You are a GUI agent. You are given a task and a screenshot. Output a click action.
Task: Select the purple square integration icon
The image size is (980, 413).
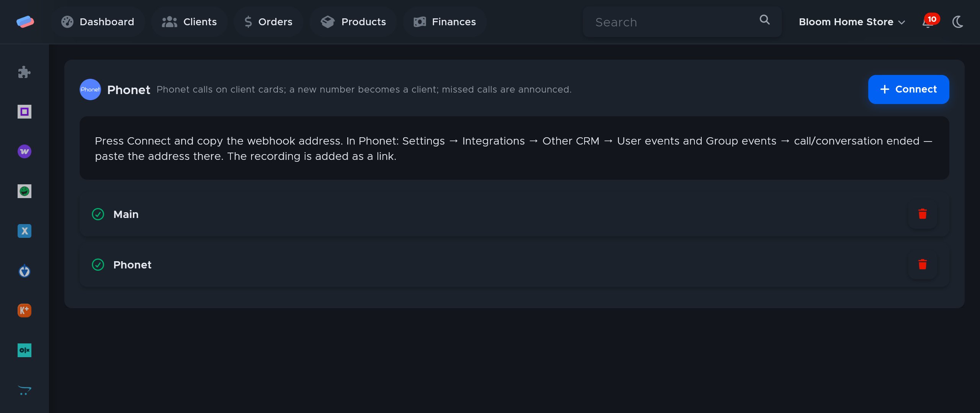click(24, 112)
